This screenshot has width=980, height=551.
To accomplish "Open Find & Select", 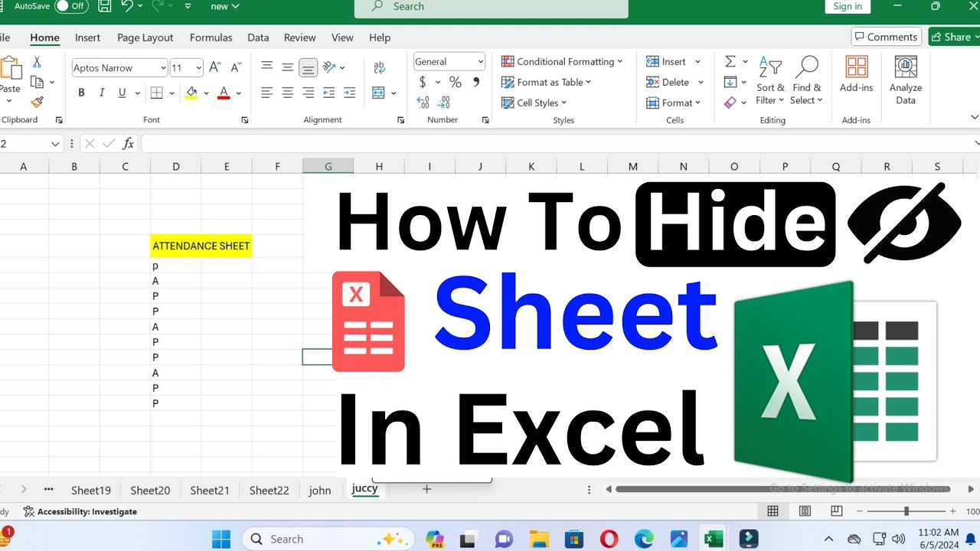I will [x=806, y=80].
